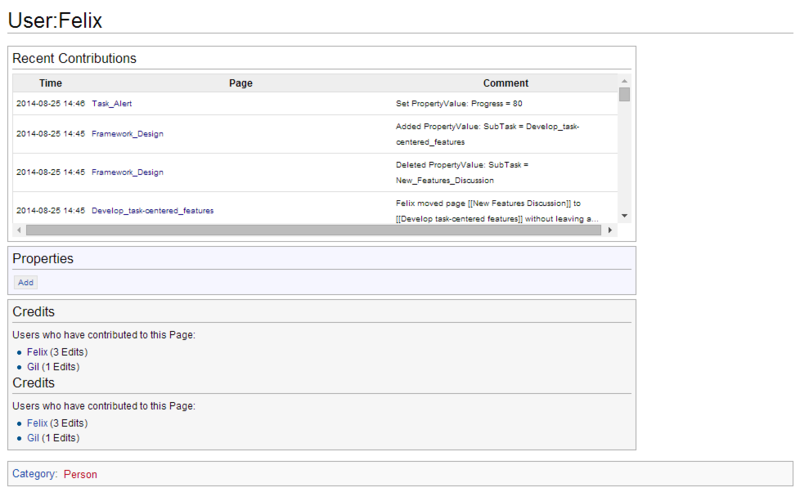Click the contributions table scroll up arrow
800x492 pixels.
point(624,81)
